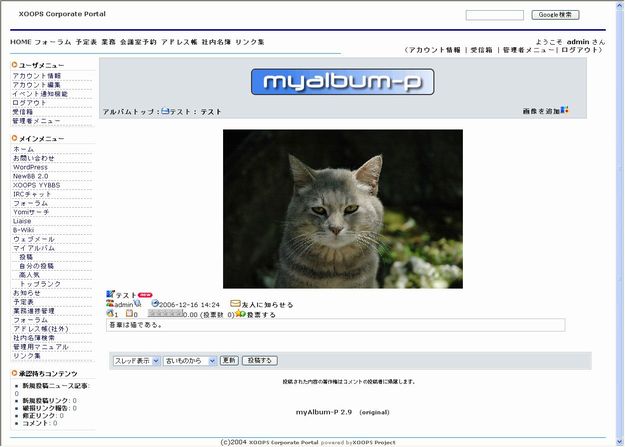Click the add image icon

click(565, 111)
